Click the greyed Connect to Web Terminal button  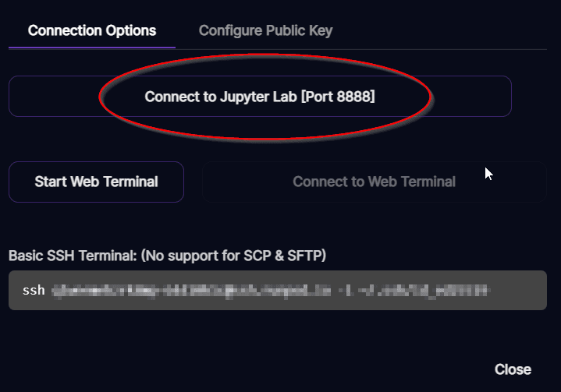point(375,182)
